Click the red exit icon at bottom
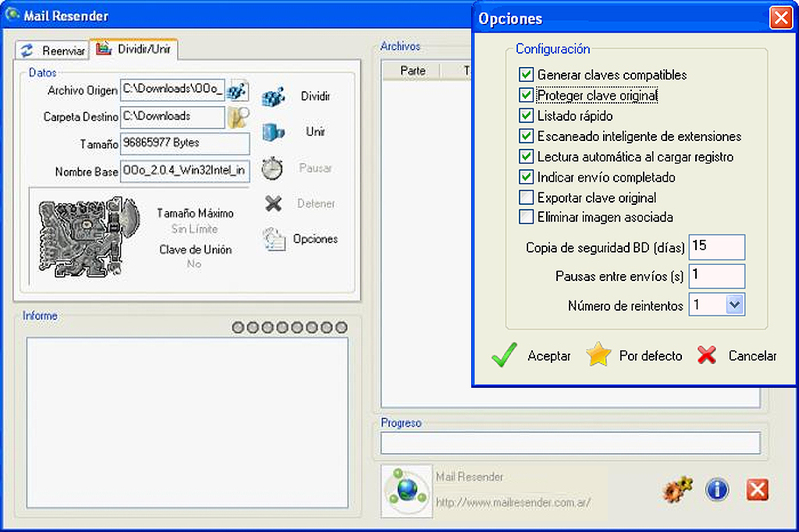 757,490
